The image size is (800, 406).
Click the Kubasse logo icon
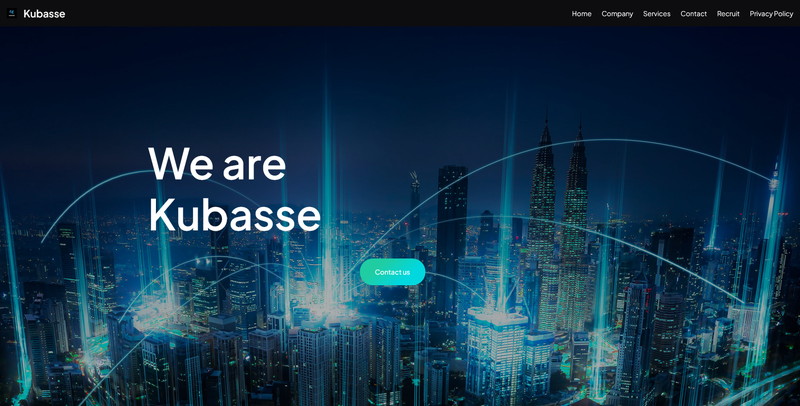click(12, 13)
